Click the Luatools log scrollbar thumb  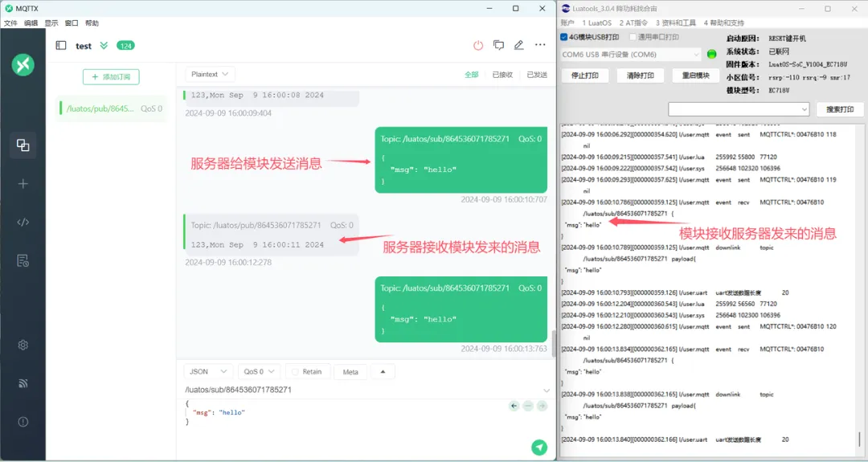[x=860, y=439]
